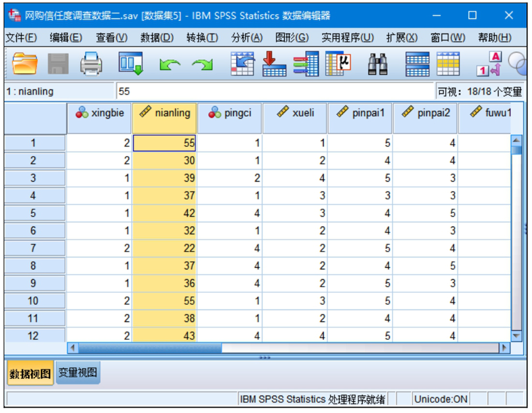Open the 分析(A) menu

(x=247, y=38)
